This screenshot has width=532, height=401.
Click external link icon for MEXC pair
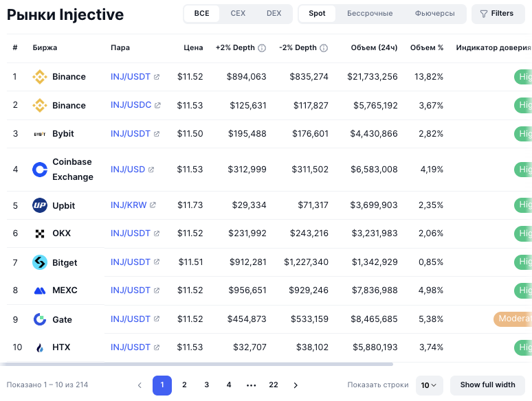click(x=157, y=290)
